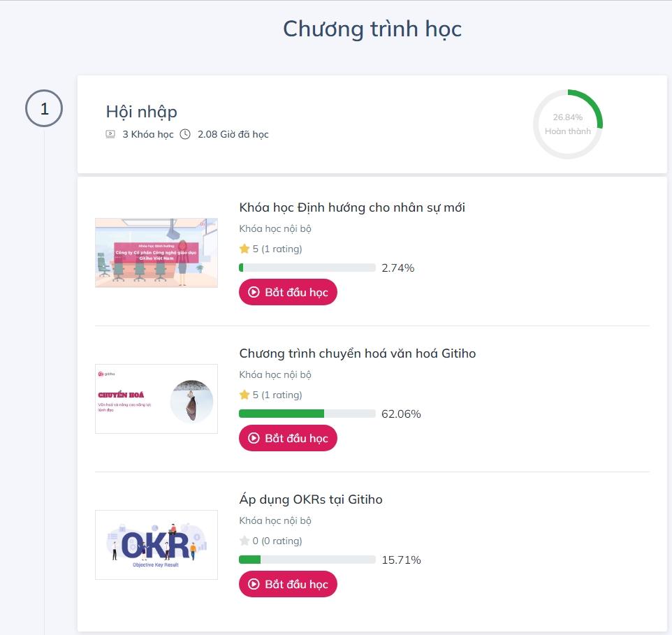This screenshot has width=672, height=635.
Task: Click the yellow star beside "5 (1 rating)" on the first course
Action: coord(244,249)
